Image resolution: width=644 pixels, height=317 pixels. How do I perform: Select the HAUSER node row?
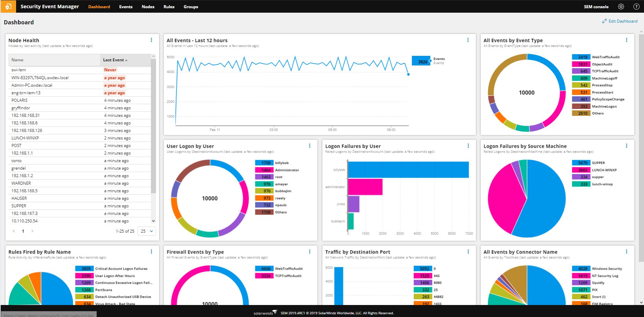click(x=80, y=198)
